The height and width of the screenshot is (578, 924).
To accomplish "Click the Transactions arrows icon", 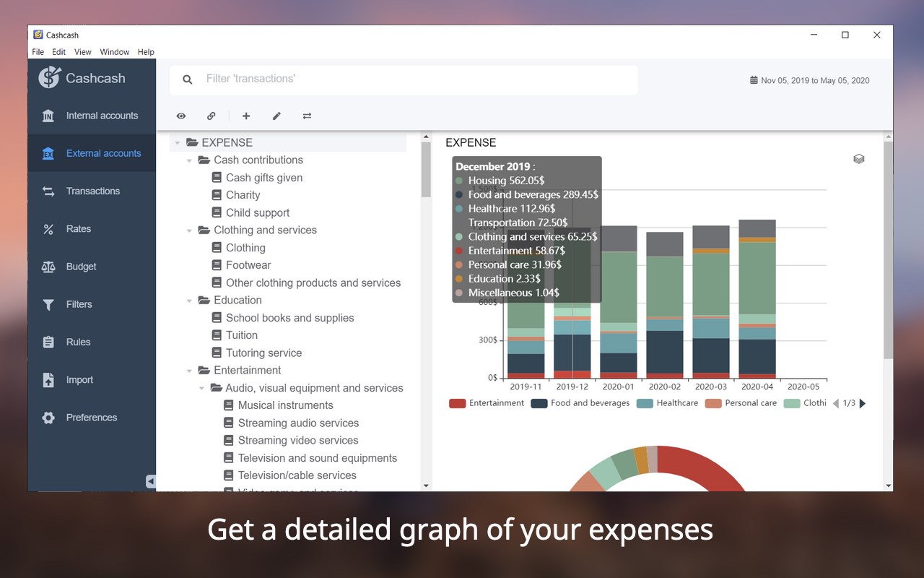I will (x=48, y=191).
